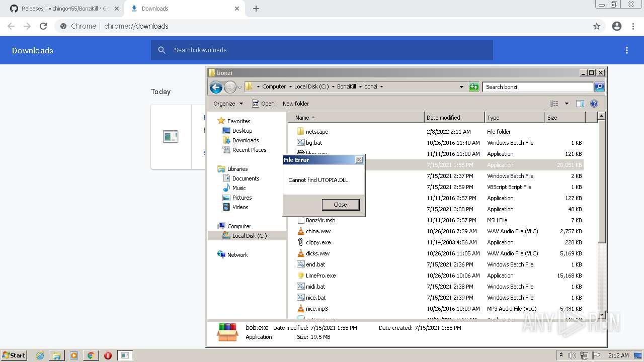Image resolution: width=644 pixels, height=362 pixels.
Task: Click red Opera icon in taskbar
Action: click(x=108, y=355)
